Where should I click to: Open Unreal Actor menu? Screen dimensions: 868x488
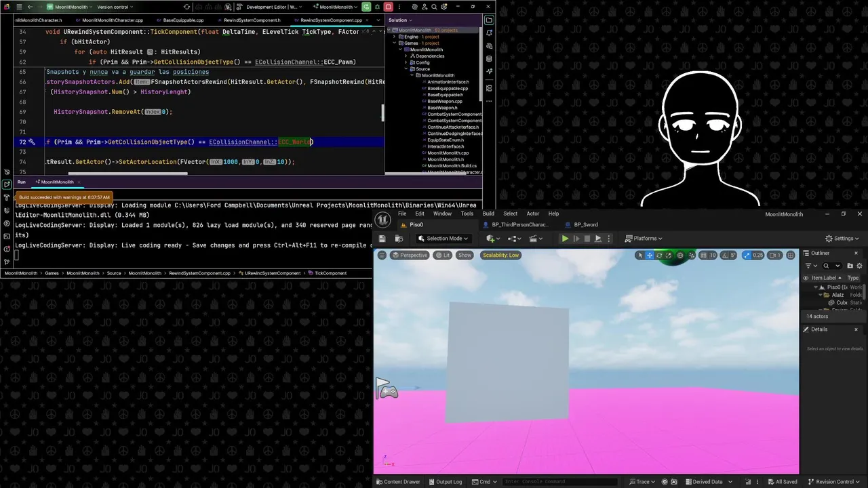point(533,213)
